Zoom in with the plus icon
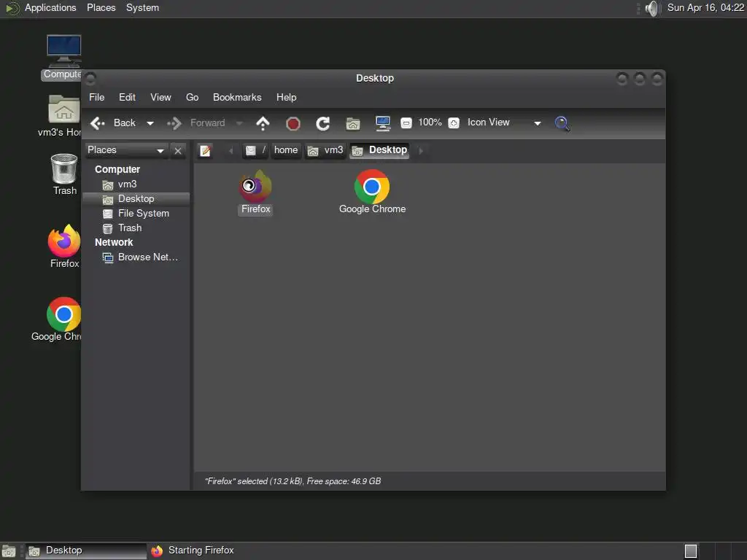Viewport: 747px width, 560px height. pos(454,123)
